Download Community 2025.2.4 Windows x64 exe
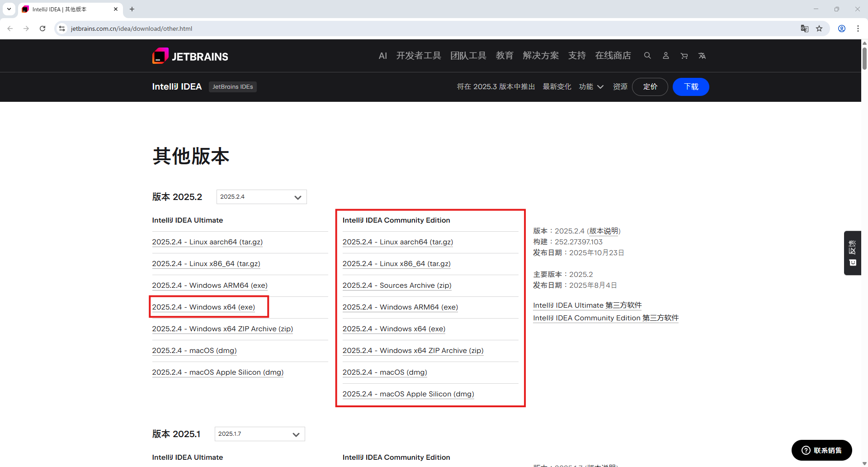Viewport: 868px width, 467px height. click(394, 329)
